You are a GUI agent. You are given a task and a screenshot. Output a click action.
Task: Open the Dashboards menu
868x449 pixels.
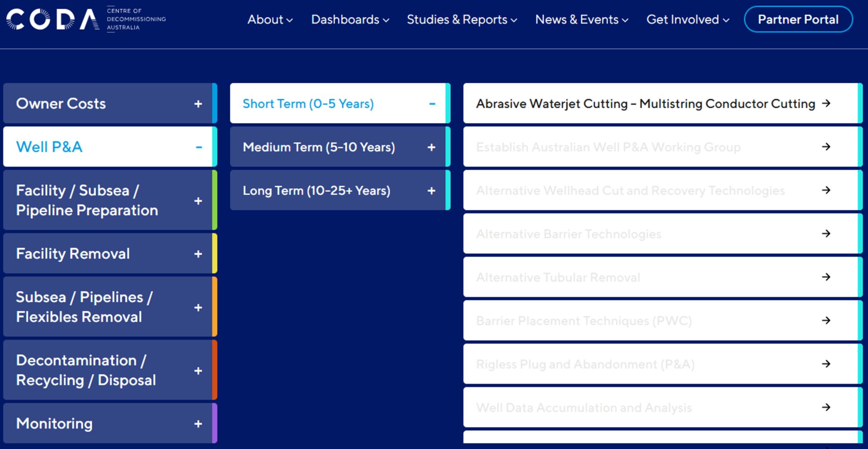point(350,20)
